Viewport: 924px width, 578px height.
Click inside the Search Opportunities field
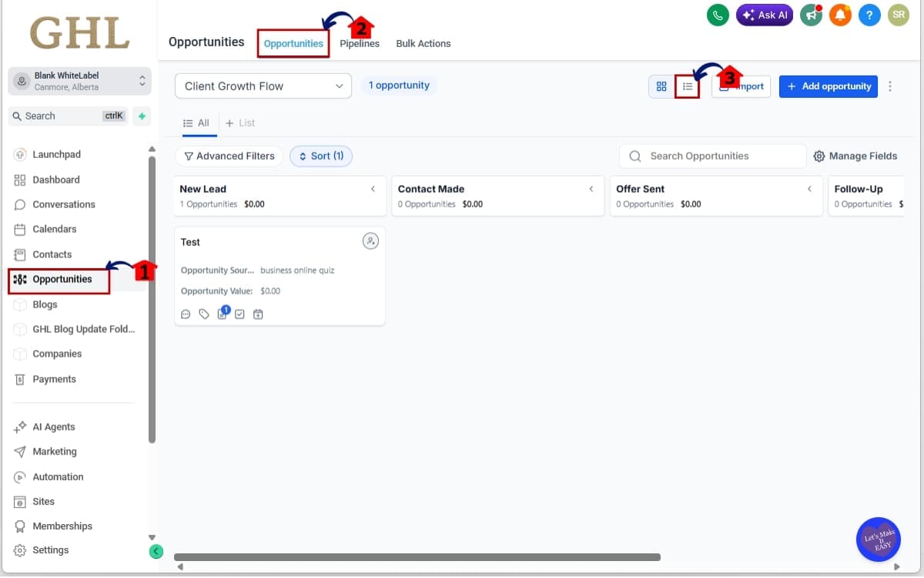(x=712, y=156)
